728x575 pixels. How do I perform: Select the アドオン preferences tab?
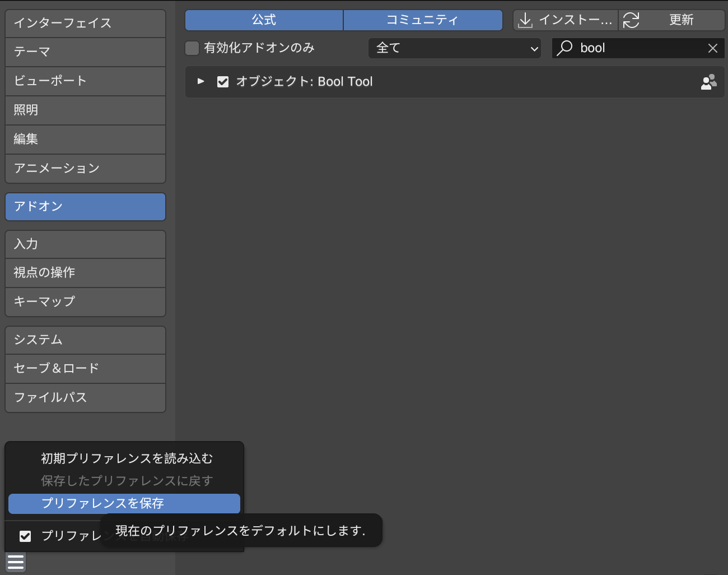85,207
